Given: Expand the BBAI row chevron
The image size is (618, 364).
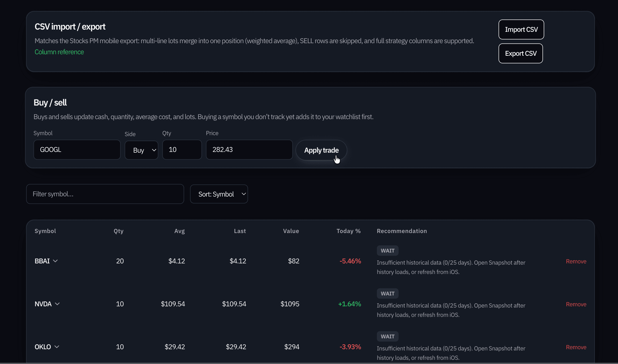Looking at the screenshot, I should tap(55, 261).
